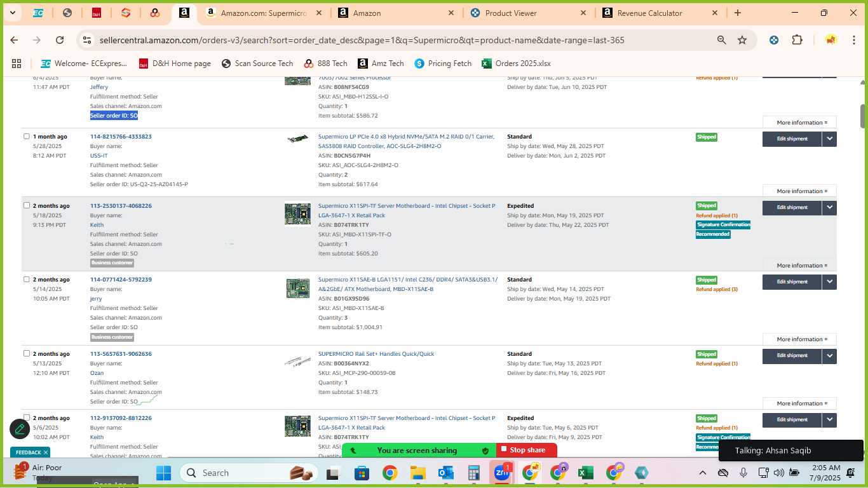View site information icon beside the URL
868x488 pixels.
87,40
